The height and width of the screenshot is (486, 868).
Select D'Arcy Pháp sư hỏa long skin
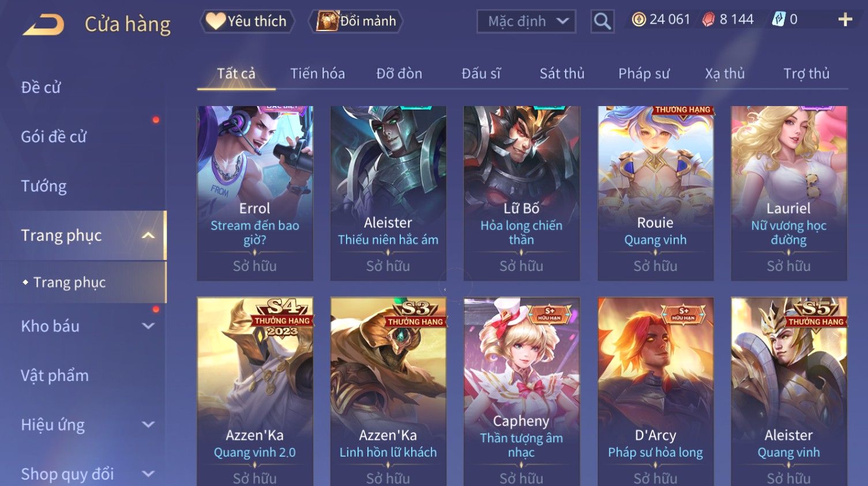655,391
